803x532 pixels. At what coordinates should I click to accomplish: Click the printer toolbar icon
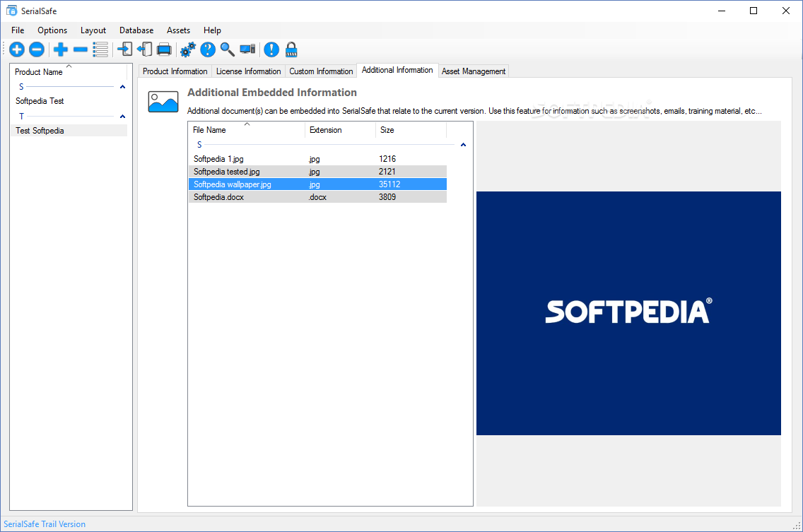tap(164, 49)
